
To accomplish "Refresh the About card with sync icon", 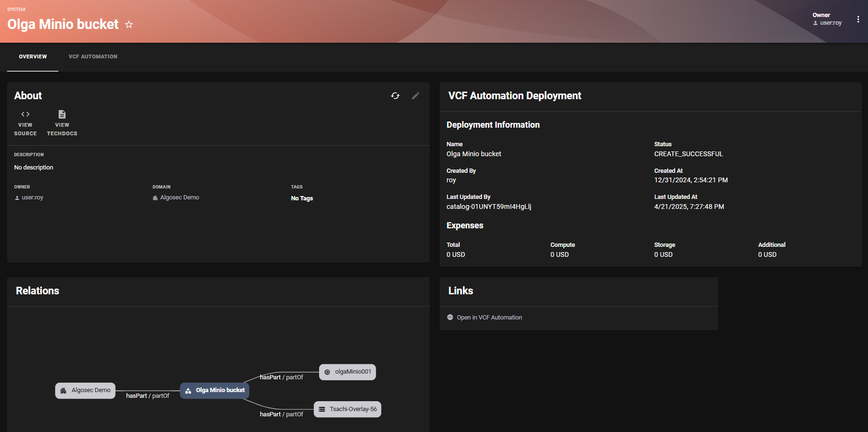I will [x=395, y=96].
